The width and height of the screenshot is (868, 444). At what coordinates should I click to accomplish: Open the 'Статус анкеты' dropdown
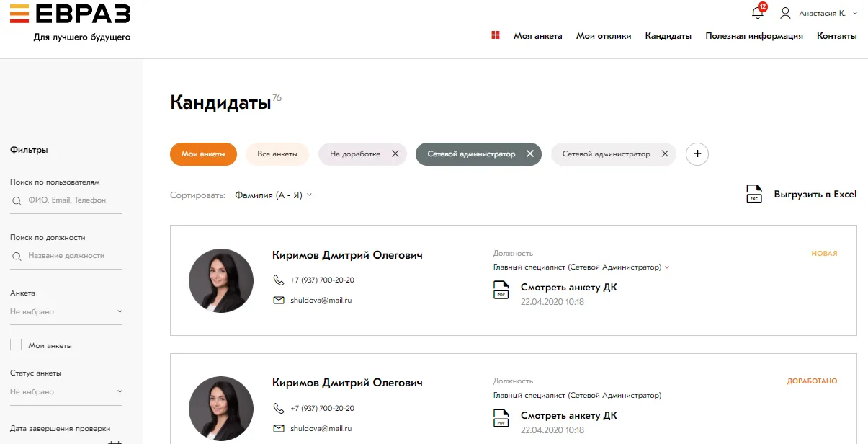66,391
